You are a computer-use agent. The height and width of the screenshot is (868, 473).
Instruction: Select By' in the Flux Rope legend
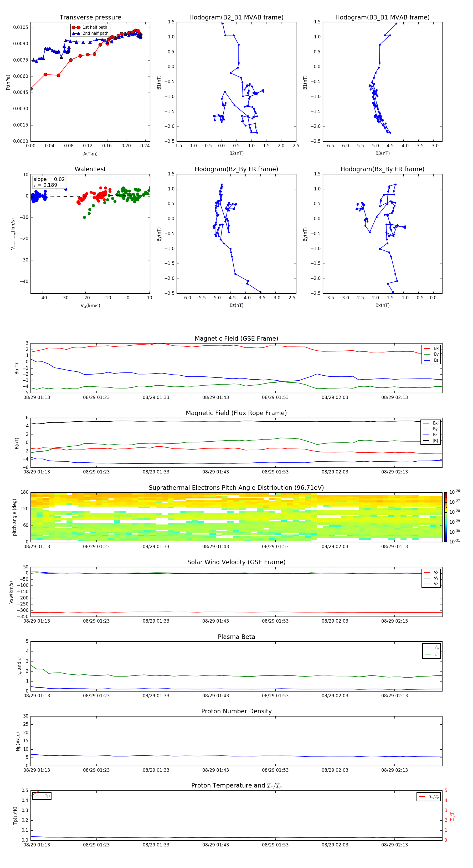tap(431, 429)
